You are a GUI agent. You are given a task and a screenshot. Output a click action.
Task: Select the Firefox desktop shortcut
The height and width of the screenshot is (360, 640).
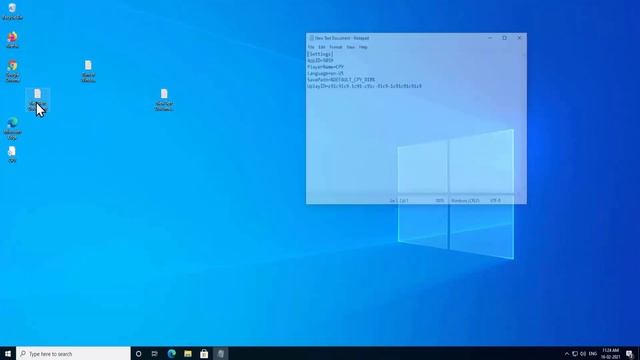tap(12, 40)
